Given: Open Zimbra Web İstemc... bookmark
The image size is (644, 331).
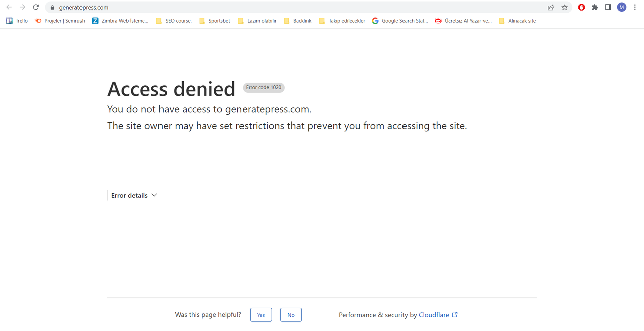Looking at the screenshot, I should (120, 21).
